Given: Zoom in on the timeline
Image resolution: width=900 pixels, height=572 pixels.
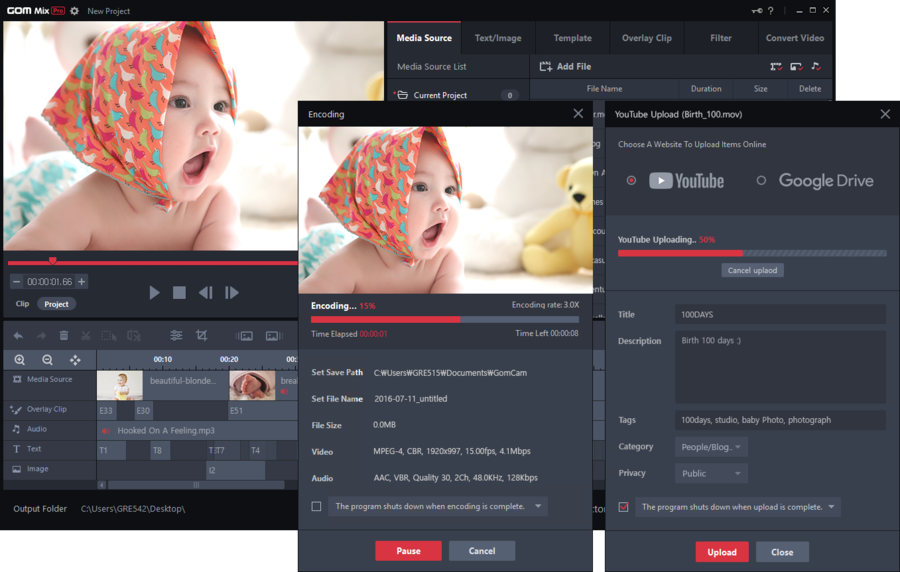Looking at the screenshot, I should (x=20, y=360).
